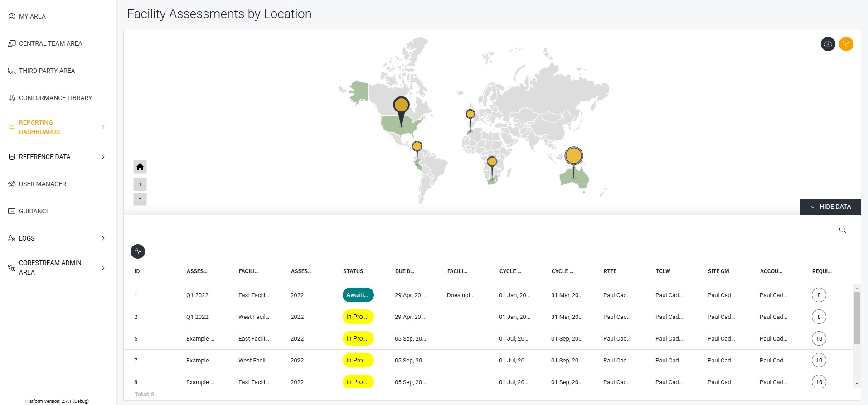Reset map with the home icon
Screen dimensions: 868x405
pyautogui.click(x=140, y=167)
